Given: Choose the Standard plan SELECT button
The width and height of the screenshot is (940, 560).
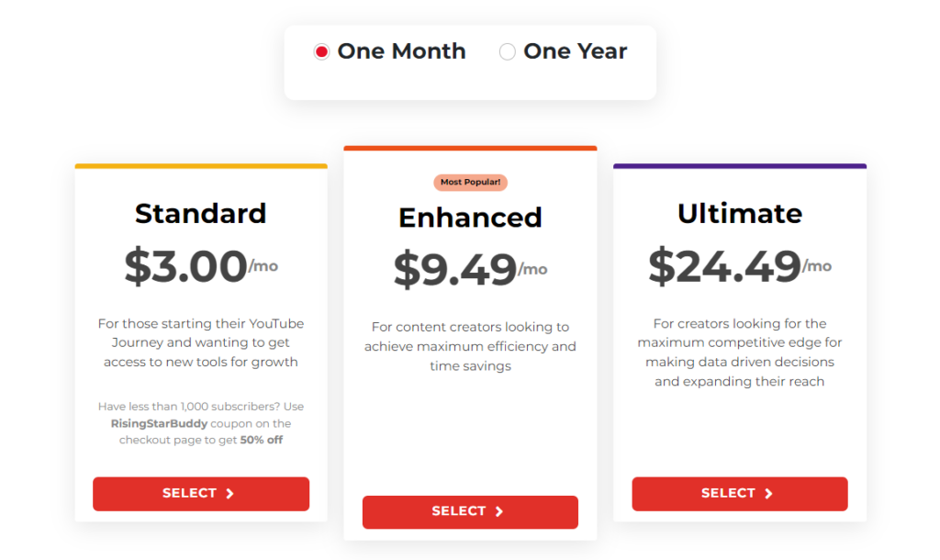Looking at the screenshot, I should tap(201, 494).
